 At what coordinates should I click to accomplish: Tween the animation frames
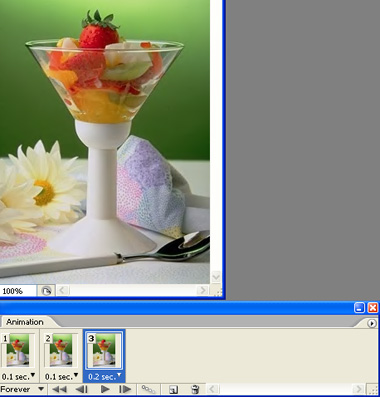(x=148, y=389)
